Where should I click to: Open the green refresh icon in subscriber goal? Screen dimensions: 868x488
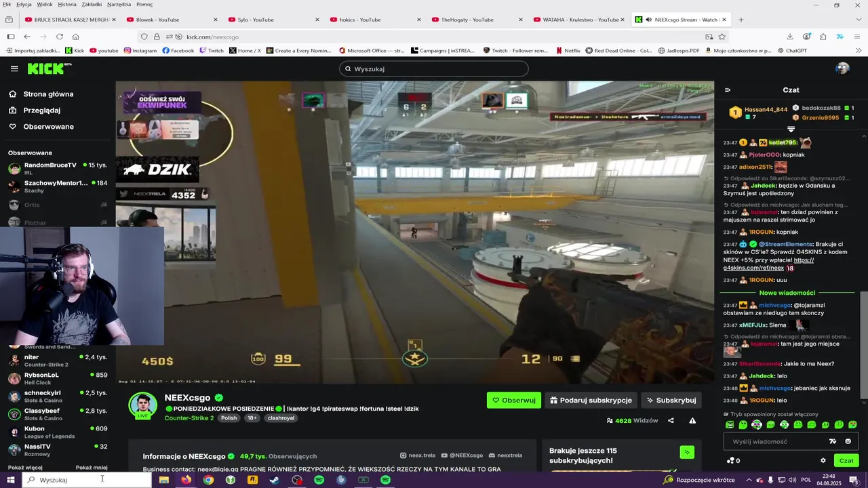[x=687, y=452]
